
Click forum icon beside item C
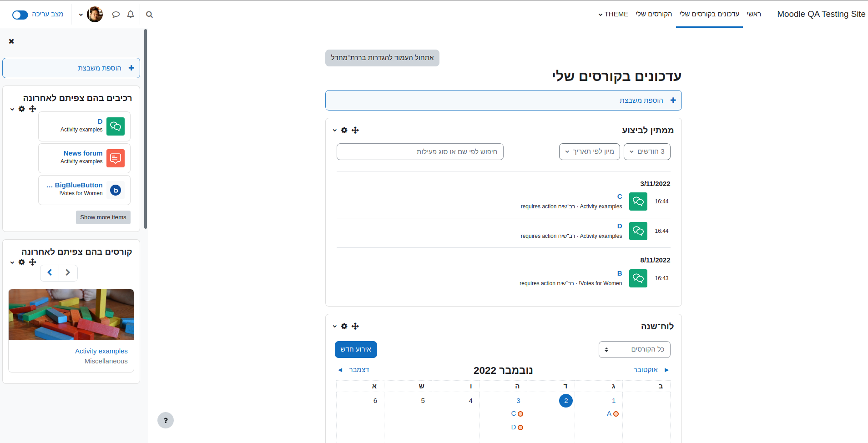coord(638,201)
